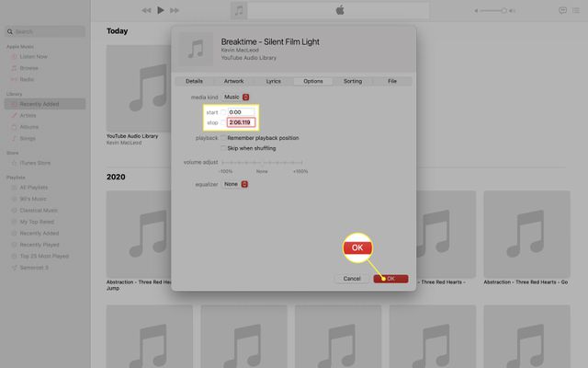Open the Top 25 Most Played playlist

pyautogui.click(x=44, y=256)
